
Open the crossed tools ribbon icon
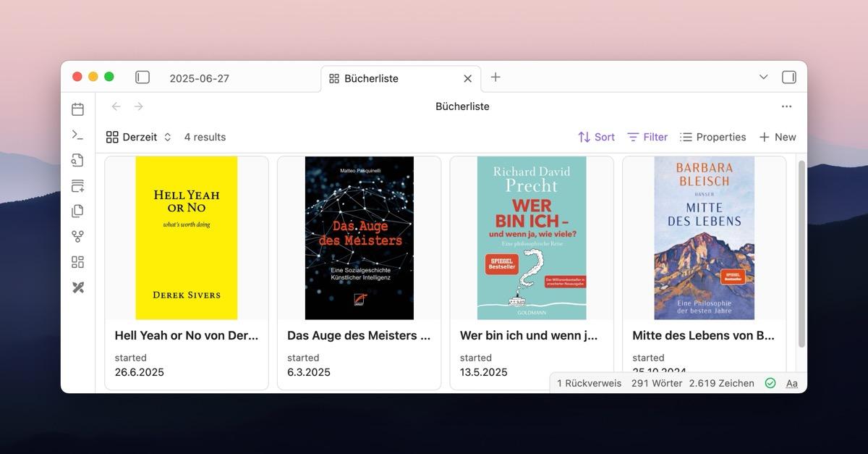77,287
